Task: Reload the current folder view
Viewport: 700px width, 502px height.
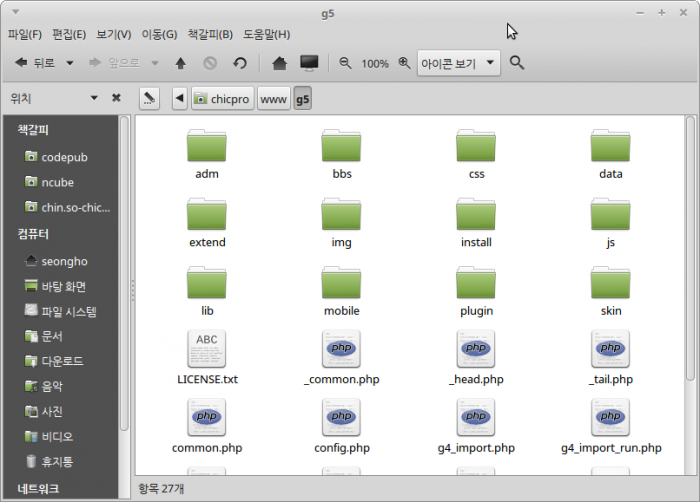Action: pos(240,63)
